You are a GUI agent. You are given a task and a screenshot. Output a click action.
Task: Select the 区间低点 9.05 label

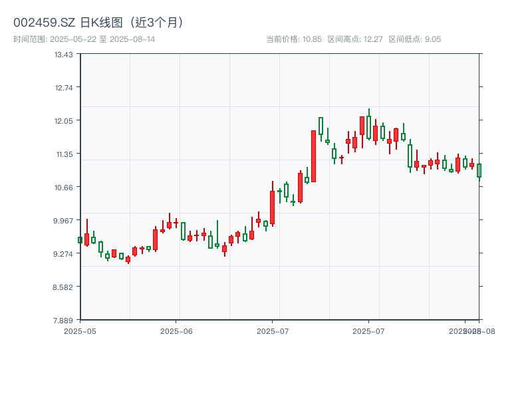414,39
